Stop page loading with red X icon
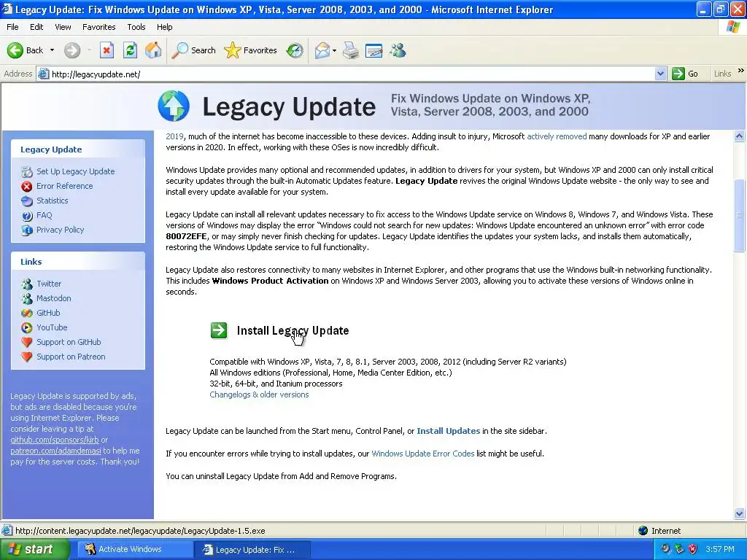Viewport: 747px width, 560px height. pos(107,50)
